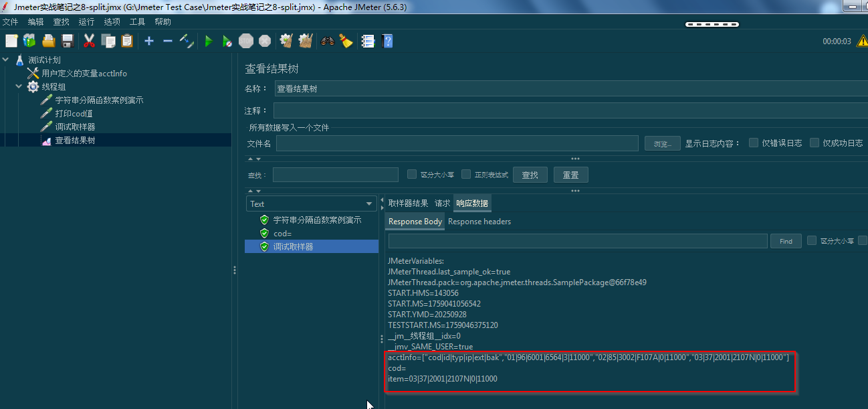Click the 浏览.. browse button
868x409 pixels.
662,143
